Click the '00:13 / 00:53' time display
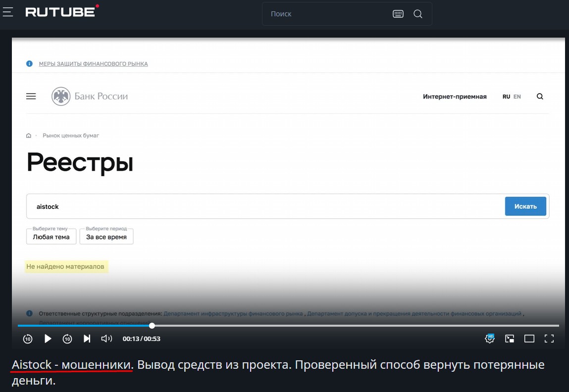Image resolution: width=569 pixels, height=392 pixels. (142, 339)
